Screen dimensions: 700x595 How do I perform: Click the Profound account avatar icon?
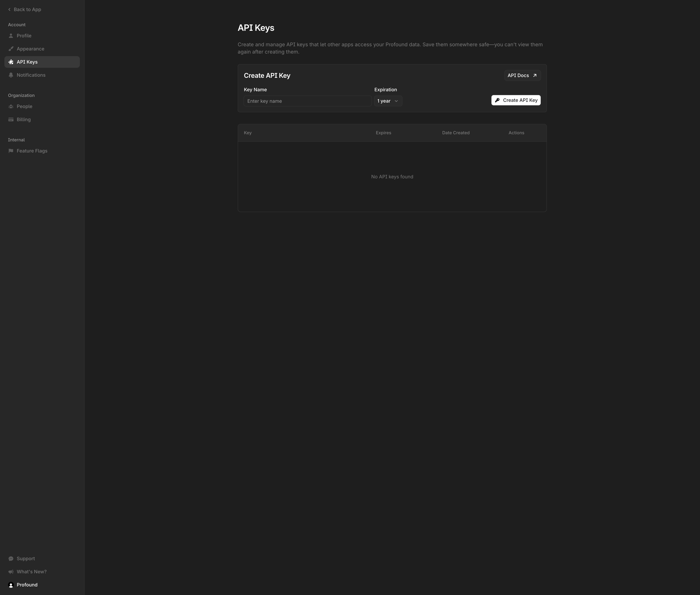11,585
